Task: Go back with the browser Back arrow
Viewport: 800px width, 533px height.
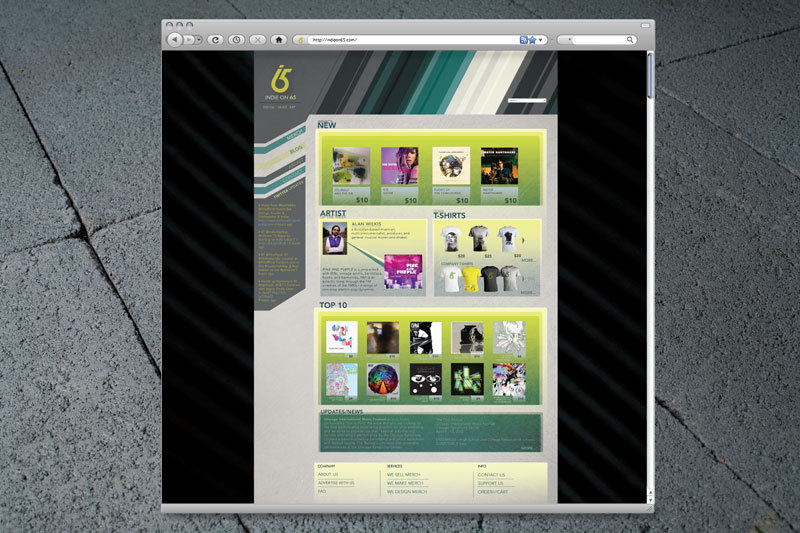Action: (175, 39)
